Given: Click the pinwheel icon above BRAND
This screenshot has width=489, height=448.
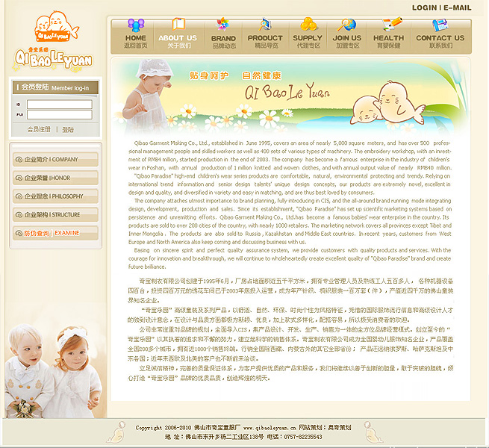Looking at the screenshot, I should pyautogui.click(x=222, y=25).
